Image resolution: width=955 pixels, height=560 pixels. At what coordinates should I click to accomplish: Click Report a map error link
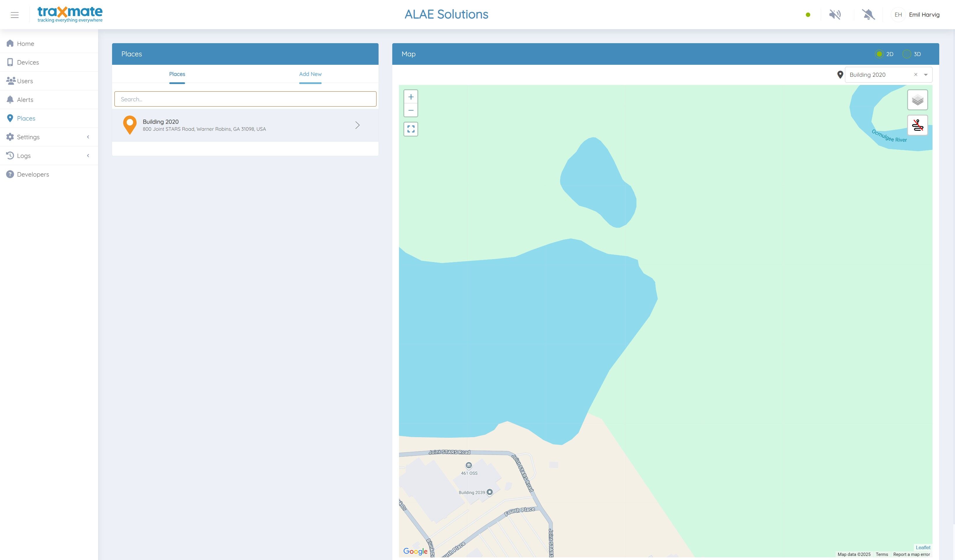pos(912,554)
